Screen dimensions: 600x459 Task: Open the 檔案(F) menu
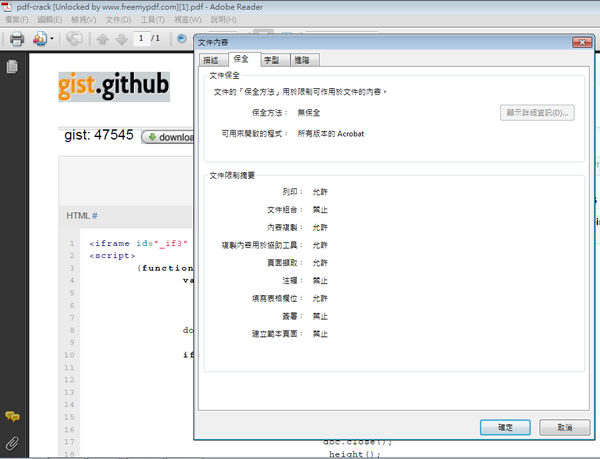pyautogui.click(x=17, y=20)
